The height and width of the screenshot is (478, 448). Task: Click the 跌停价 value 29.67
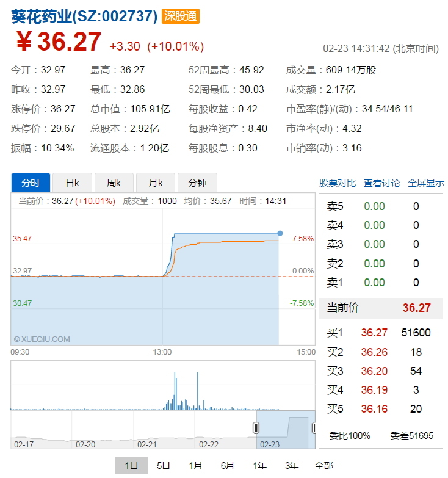63,128
